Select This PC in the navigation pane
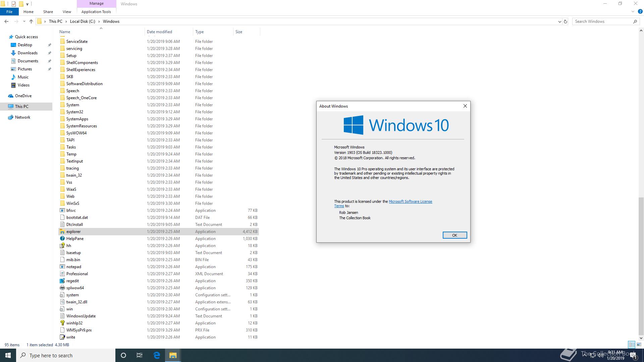The image size is (644, 362). tap(26, 107)
